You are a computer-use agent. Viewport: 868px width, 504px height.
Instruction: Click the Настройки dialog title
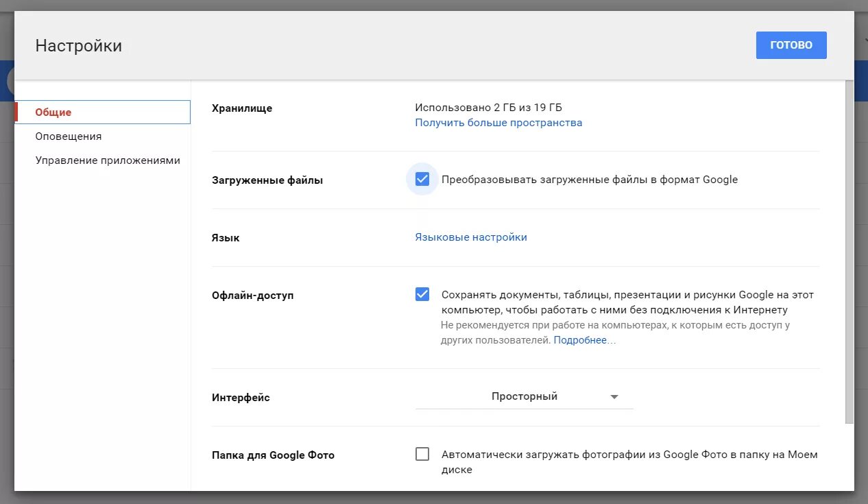[79, 46]
